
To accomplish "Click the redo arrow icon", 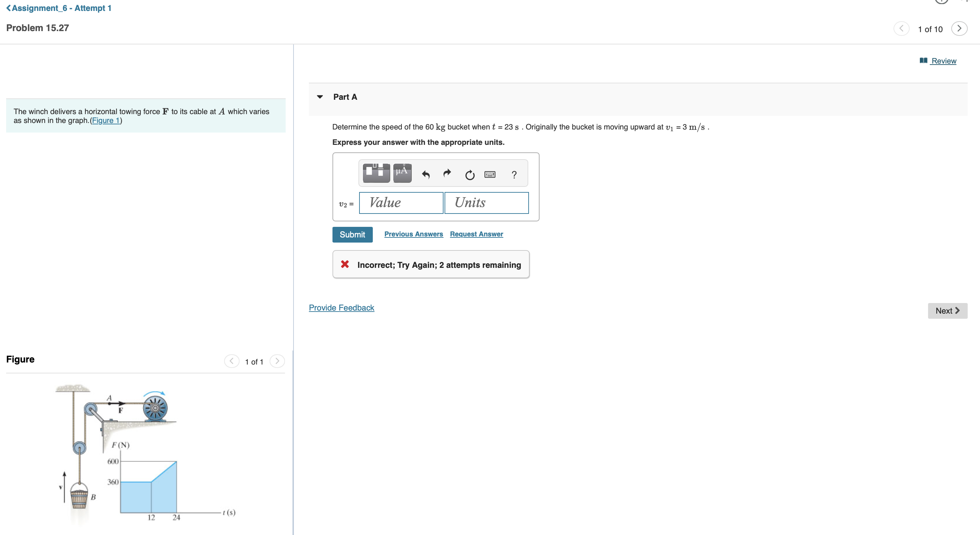I will (447, 174).
